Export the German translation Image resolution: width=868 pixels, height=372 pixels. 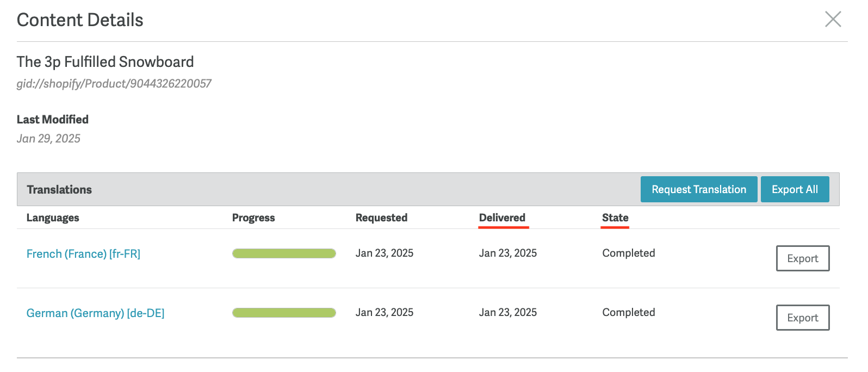802,318
